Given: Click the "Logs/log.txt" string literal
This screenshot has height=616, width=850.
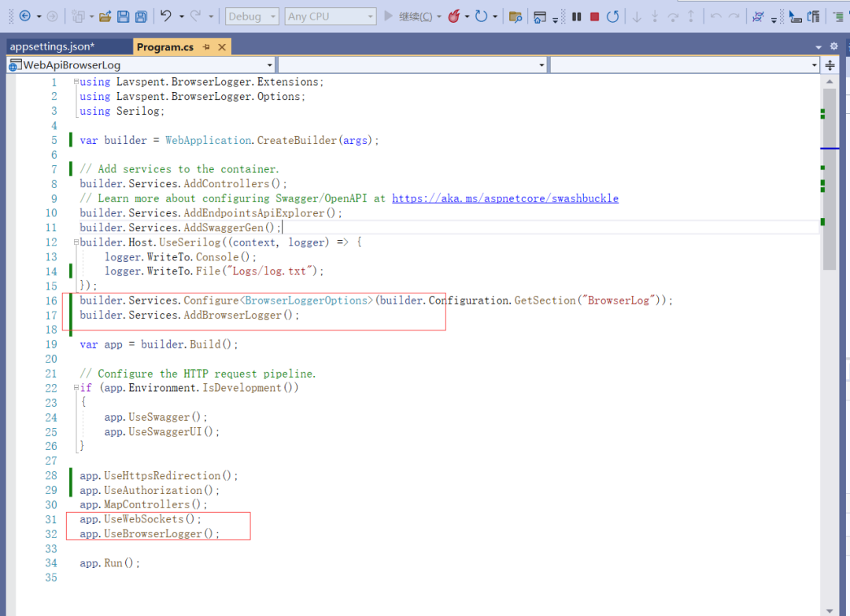Looking at the screenshot, I should (x=271, y=271).
